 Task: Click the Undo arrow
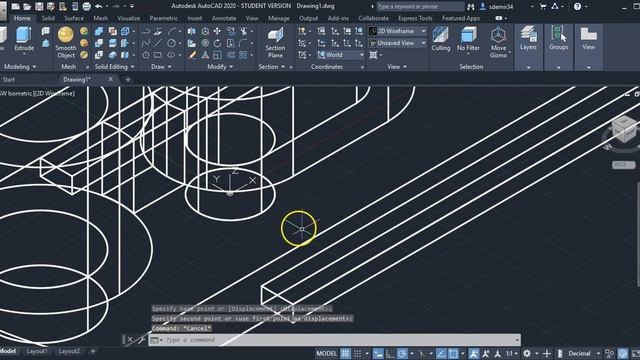tap(99, 7)
